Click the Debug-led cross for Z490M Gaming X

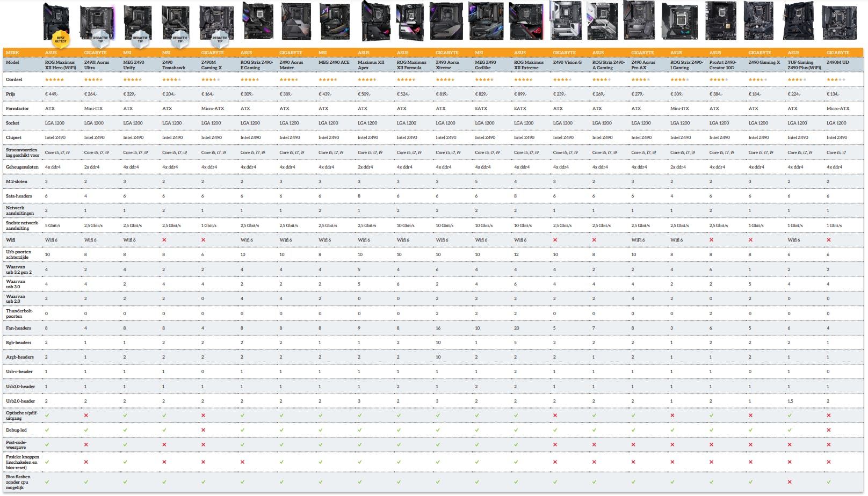[204, 430]
